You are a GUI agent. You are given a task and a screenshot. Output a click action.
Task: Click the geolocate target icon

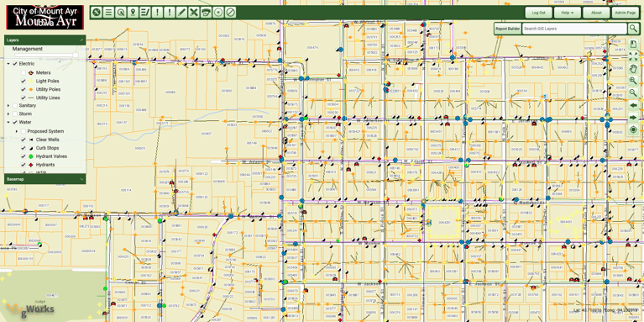[633, 130]
